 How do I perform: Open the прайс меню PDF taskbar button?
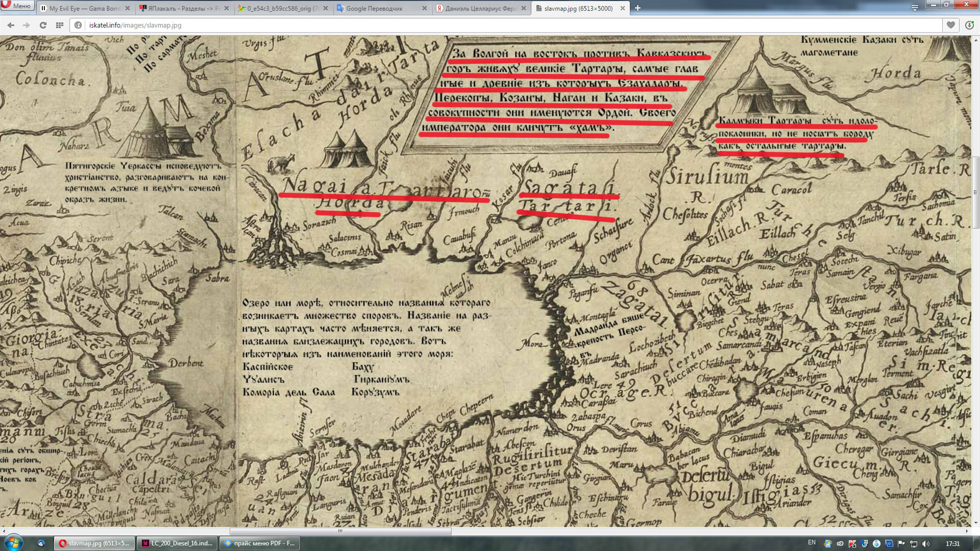[260, 543]
